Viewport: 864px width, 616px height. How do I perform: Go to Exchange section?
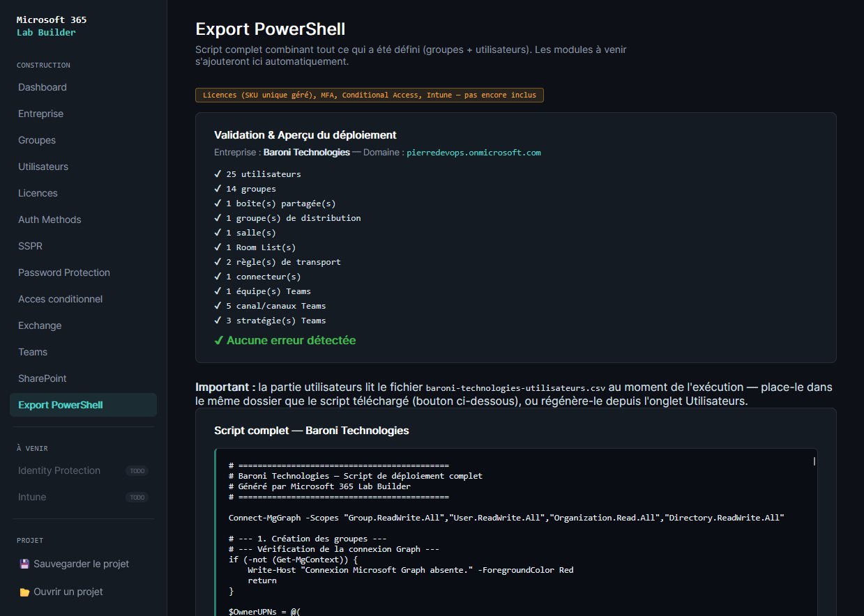[x=83, y=325]
